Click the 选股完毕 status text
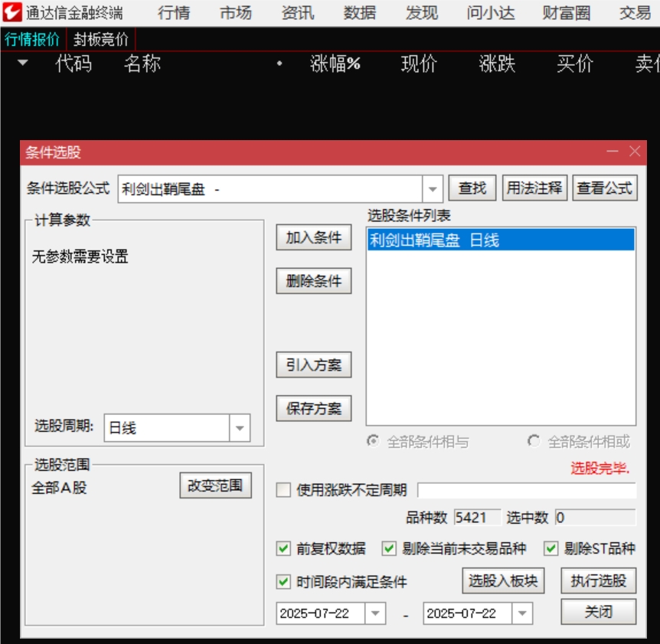This screenshot has width=660, height=644. point(600,468)
